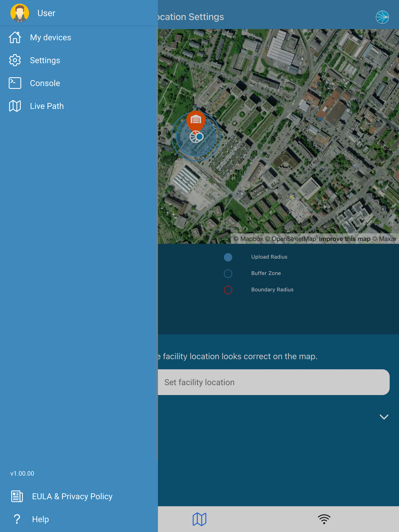
Task: Click the v1.00.00 version text
Action: click(x=22, y=473)
